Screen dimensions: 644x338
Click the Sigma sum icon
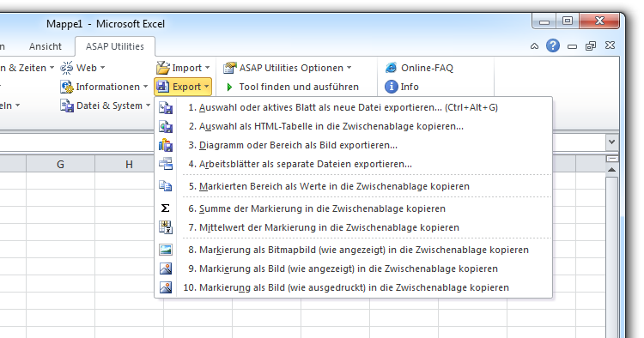tap(165, 208)
